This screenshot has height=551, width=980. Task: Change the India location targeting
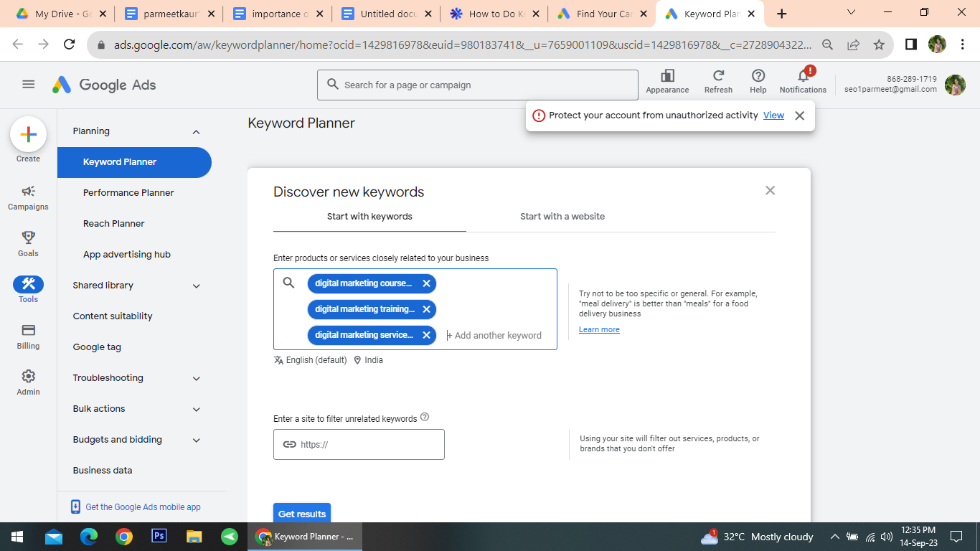pos(368,360)
